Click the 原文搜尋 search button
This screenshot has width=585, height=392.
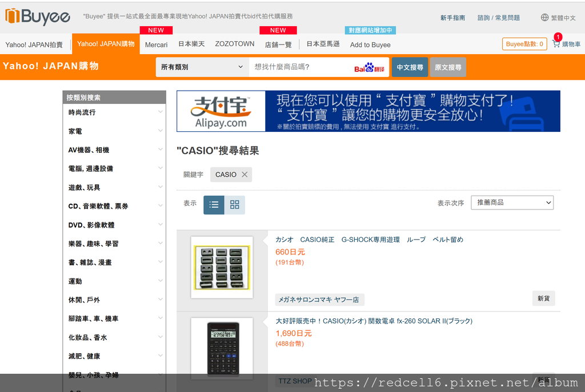(x=448, y=67)
